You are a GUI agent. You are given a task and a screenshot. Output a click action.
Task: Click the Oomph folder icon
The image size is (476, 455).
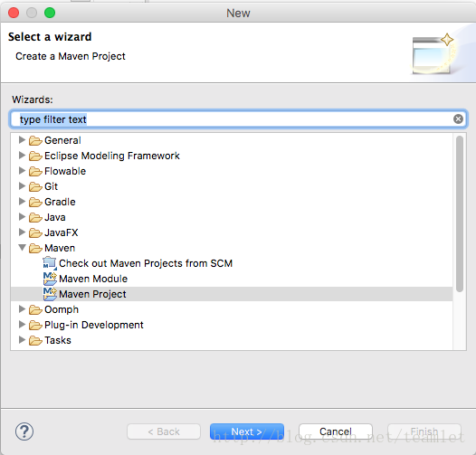(35, 310)
